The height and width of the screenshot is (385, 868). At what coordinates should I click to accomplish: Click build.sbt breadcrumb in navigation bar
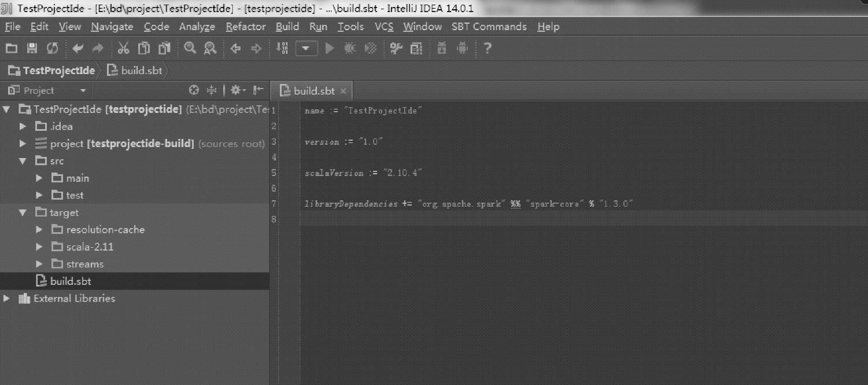135,71
